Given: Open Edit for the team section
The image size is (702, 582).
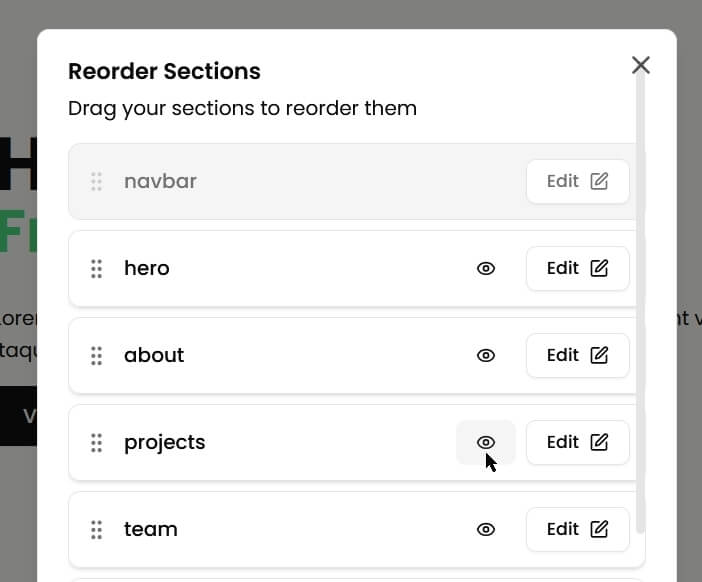Looking at the screenshot, I should coord(578,530).
